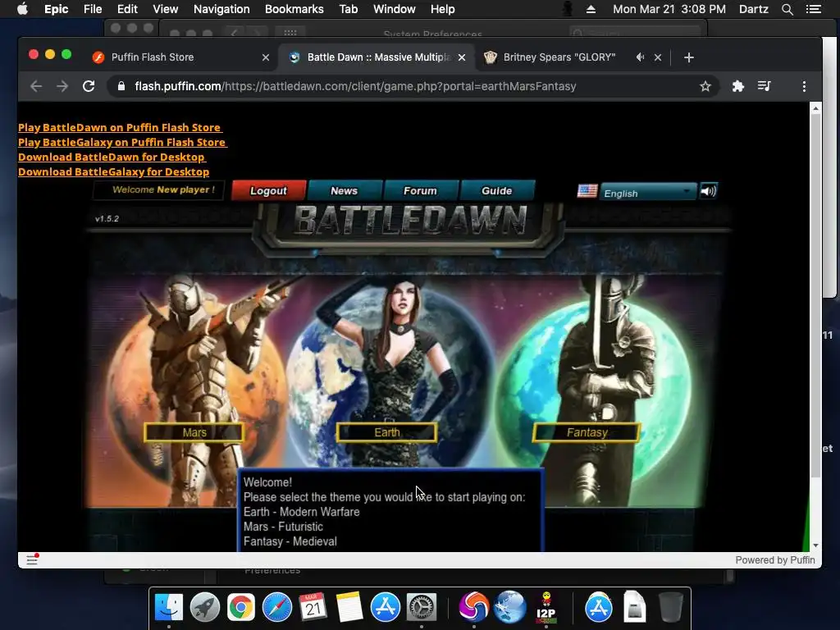This screenshot has height=630, width=840.
Task: Click the page vertical scrollbar thumb
Action: [815, 294]
